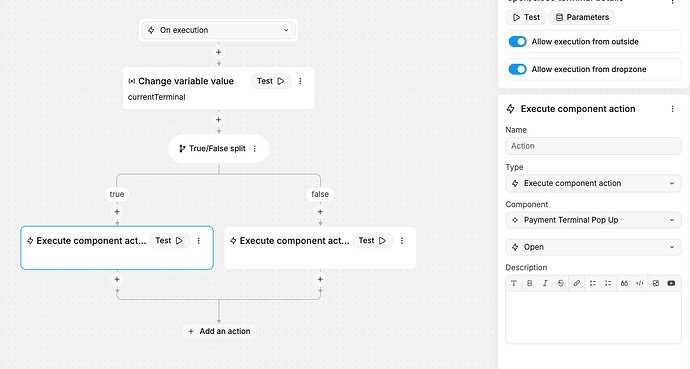Toggle italic in description editor
Image resolution: width=690 pixels, height=369 pixels.
[x=545, y=283]
